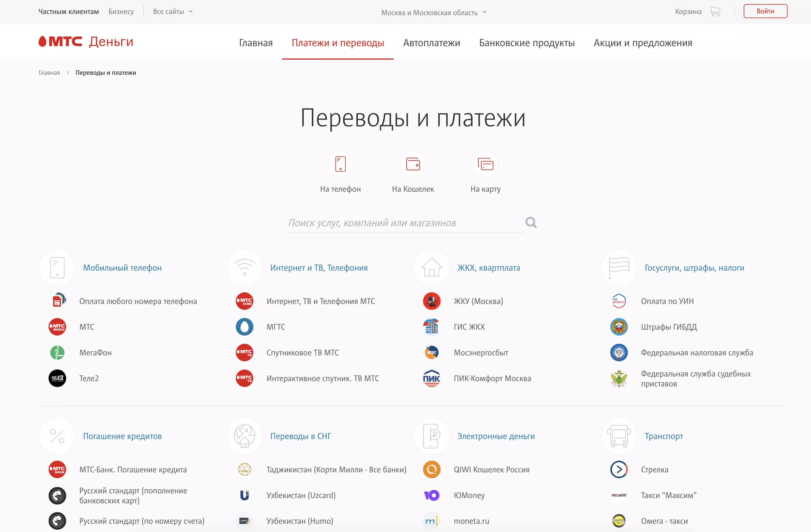The image size is (811, 532).
Task: Click the globe icon for Переводы в СНГ
Action: 244,436
